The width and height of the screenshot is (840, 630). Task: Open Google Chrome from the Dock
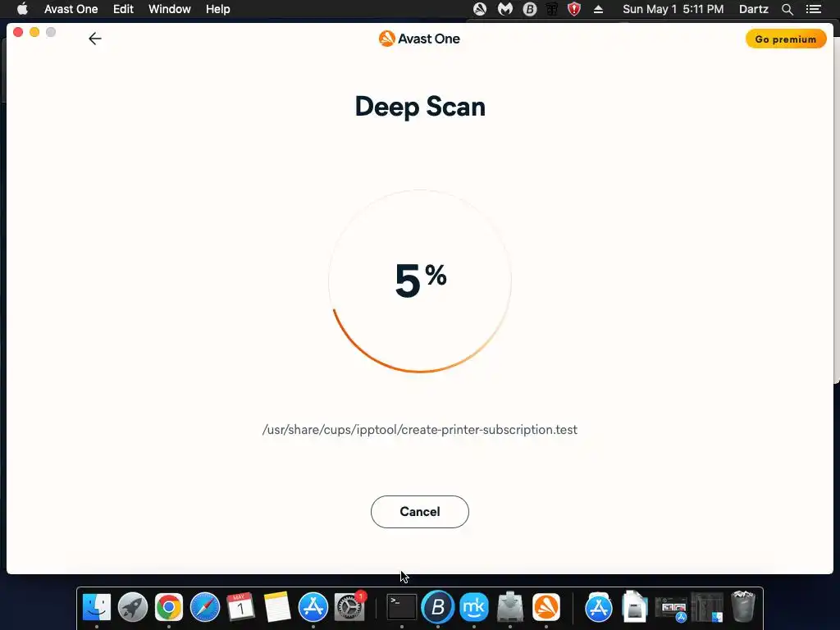click(x=169, y=607)
